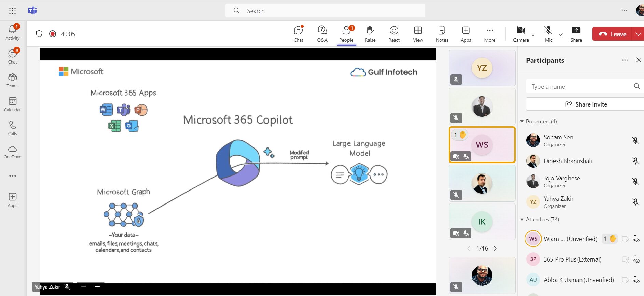Expand the Leave options dropdown

(x=639, y=34)
